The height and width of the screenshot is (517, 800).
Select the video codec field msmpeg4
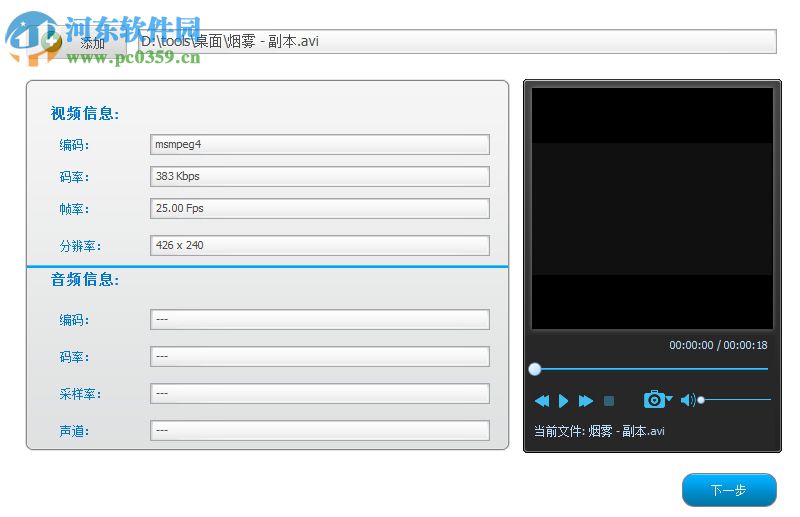[x=320, y=144]
